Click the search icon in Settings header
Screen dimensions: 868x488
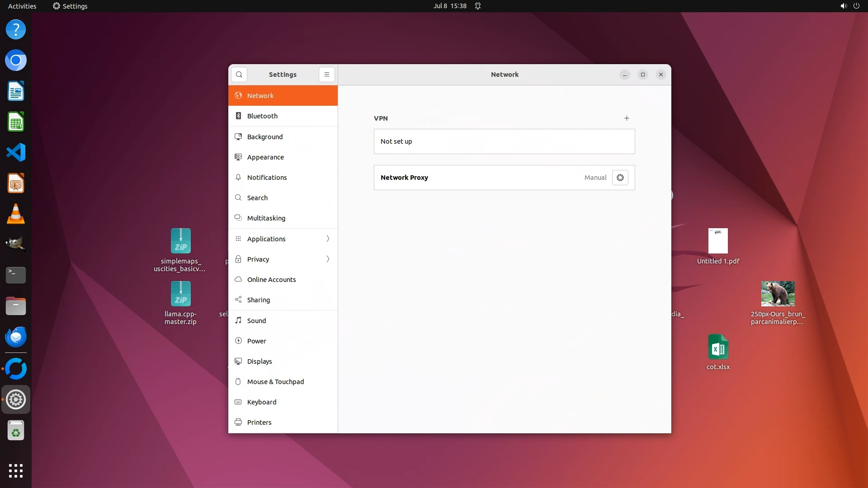pos(239,75)
